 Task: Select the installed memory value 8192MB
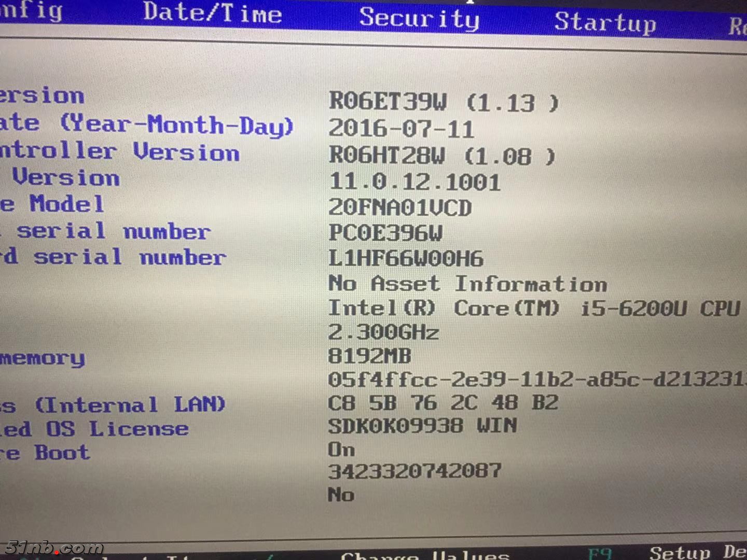pyautogui.click(x=369, y=356)
